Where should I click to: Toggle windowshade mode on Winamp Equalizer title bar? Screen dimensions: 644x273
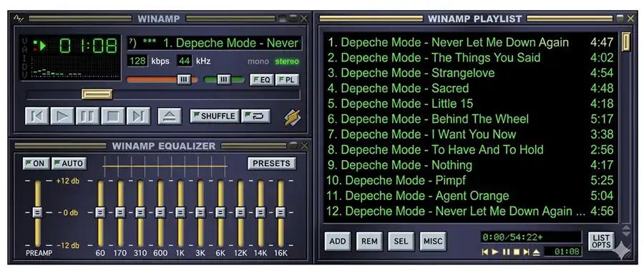pos(293,146)
